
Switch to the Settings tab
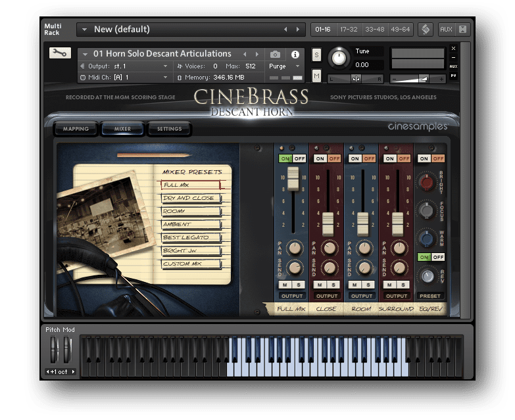coord(169,129)
